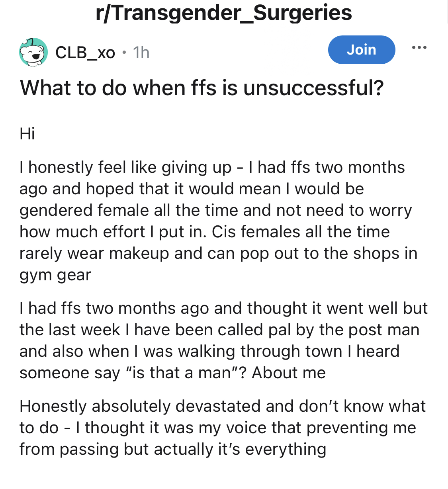Open the three-dot post options menu
This screenshot has height=489, width=448.
pos(419,48)
